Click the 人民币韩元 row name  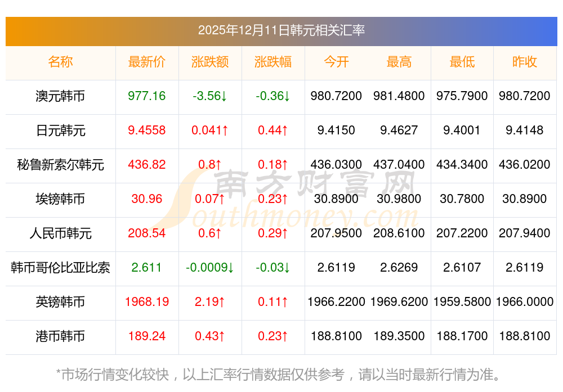pyautogui.click(x=60, y=233)
